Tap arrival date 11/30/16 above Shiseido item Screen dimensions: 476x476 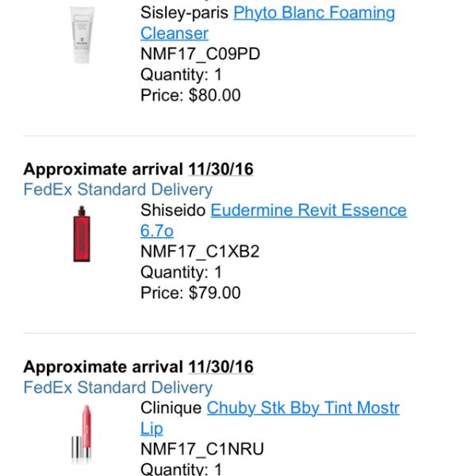[x=221, y=169]
